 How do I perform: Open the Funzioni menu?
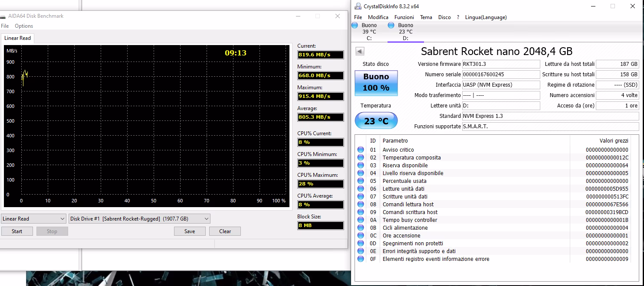pos(404,17)
